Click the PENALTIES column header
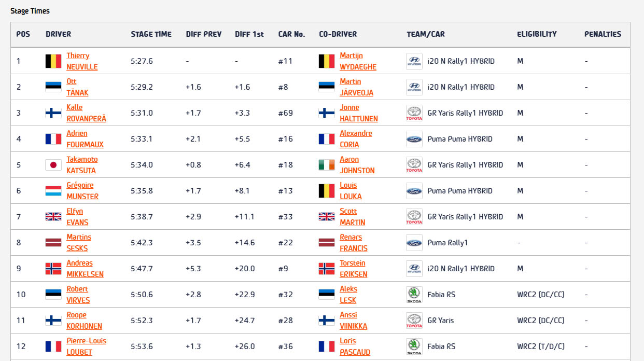 click(603, 34)
